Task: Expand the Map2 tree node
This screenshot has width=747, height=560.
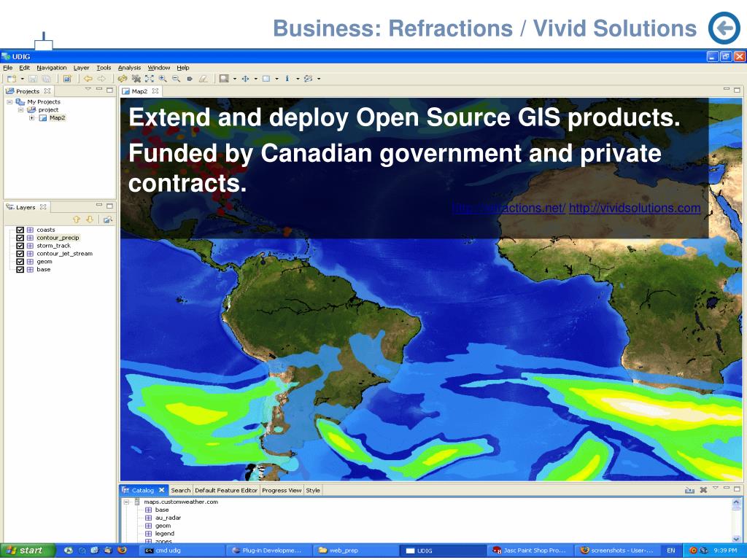Action: 31,118
